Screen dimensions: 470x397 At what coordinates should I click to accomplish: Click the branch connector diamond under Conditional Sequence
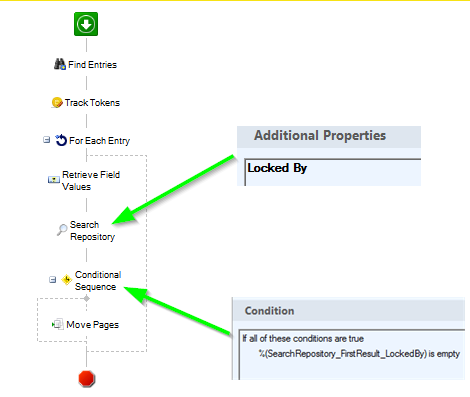point(87,298)
